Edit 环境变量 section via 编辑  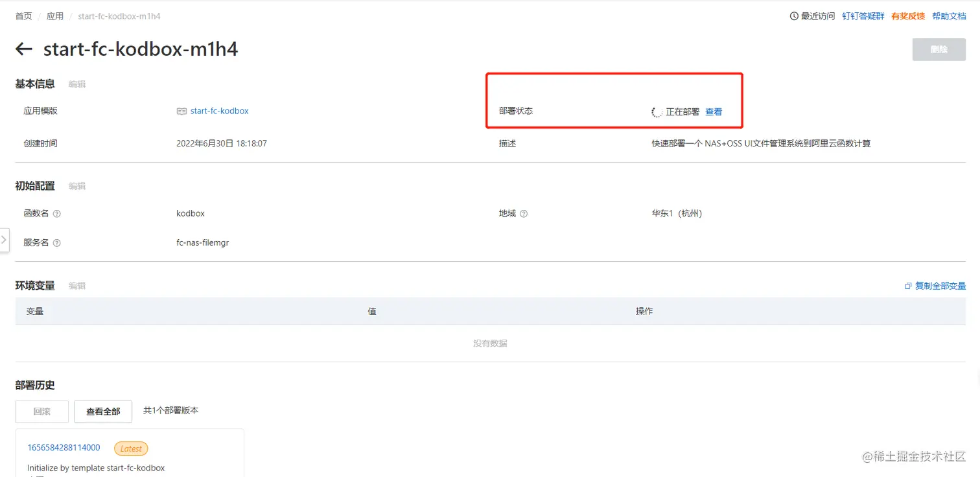coord(77,286)
